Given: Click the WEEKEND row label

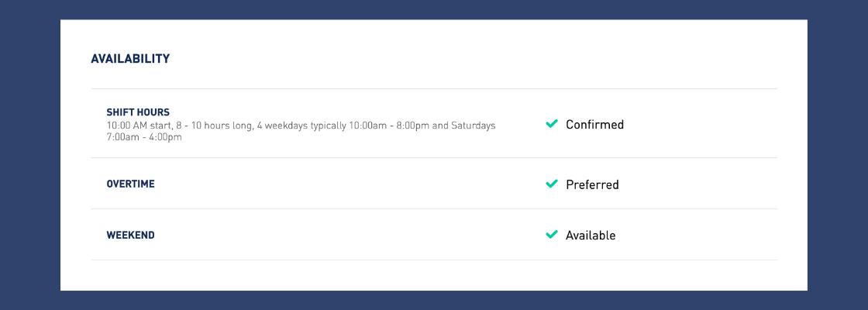Looking at the screenshot, I should point(130,235).
